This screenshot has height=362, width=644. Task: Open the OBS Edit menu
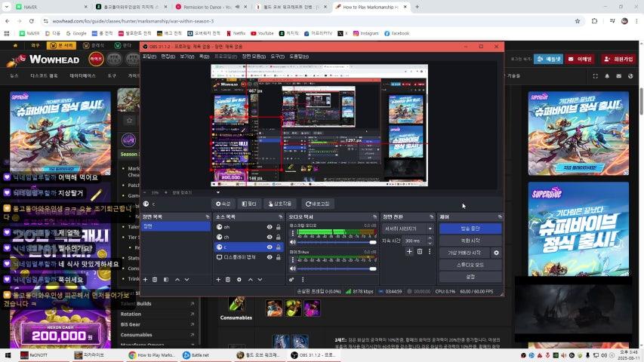168,57
